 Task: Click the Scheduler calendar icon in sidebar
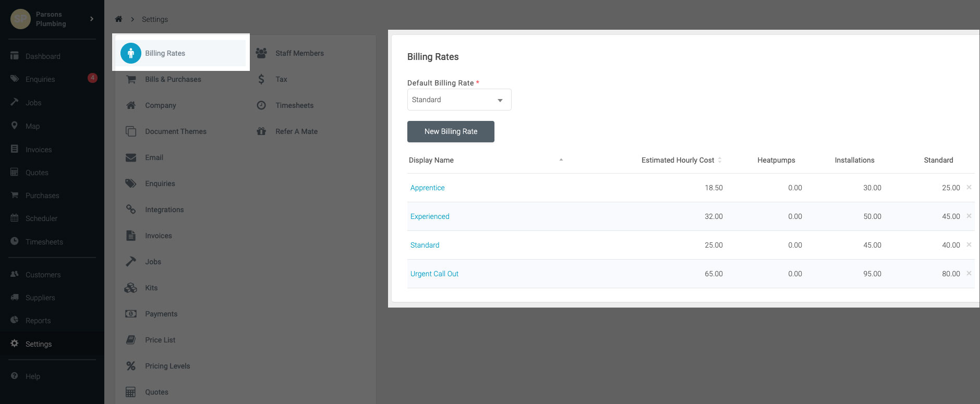(x=15, y=218)
